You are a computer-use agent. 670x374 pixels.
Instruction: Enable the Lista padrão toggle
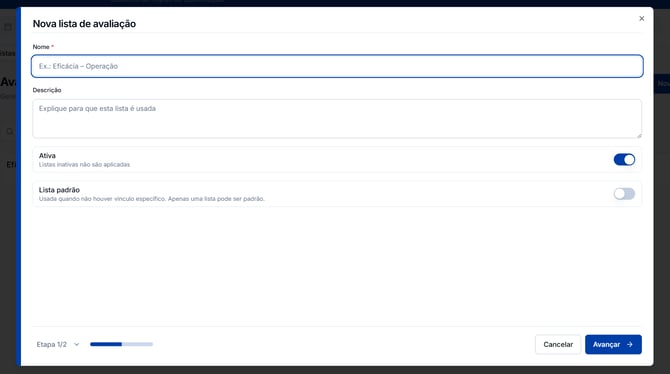click(x=624, y=194)
